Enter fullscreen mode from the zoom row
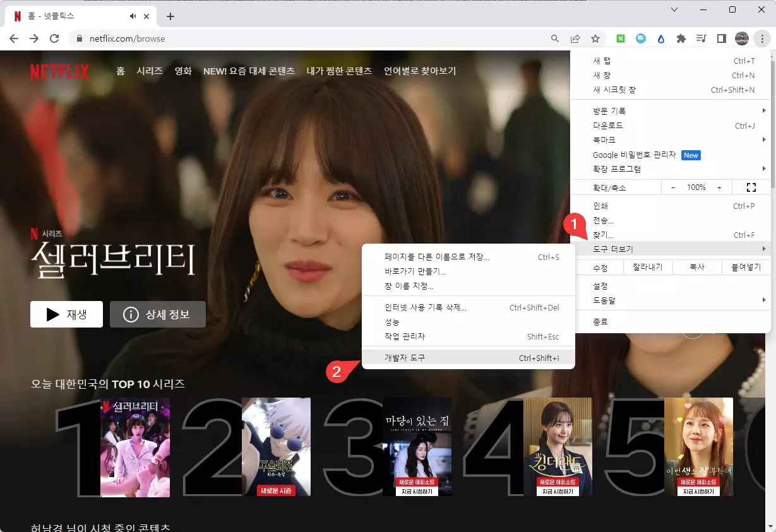 751,187
